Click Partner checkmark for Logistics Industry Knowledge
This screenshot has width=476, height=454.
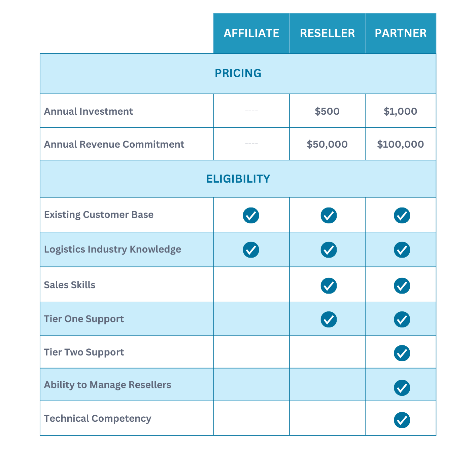pos(402,250)
